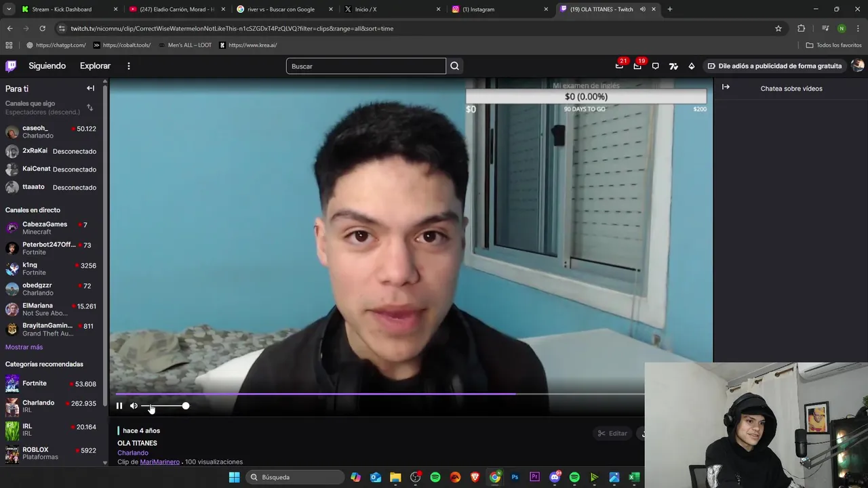Click the address bar URL
The width and height of the screenshot is (868, 488).
232,28
